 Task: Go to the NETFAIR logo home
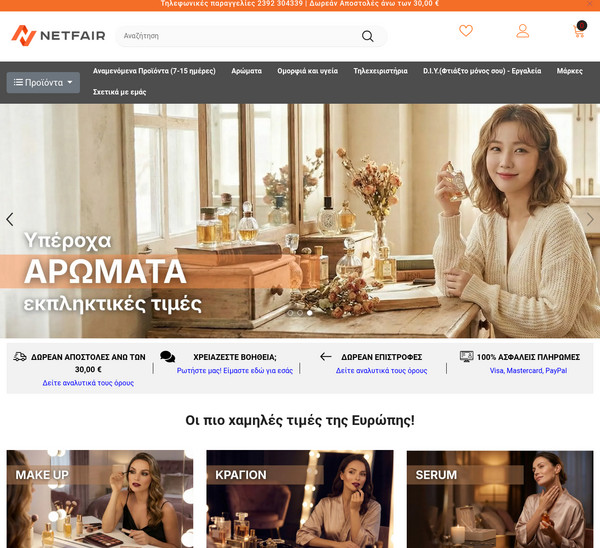coord(58,36)
